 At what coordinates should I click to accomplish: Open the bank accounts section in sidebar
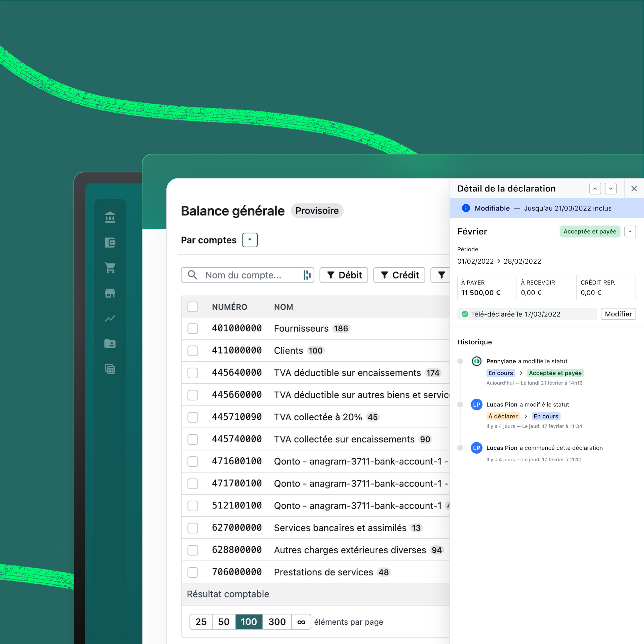coord(110,218)
